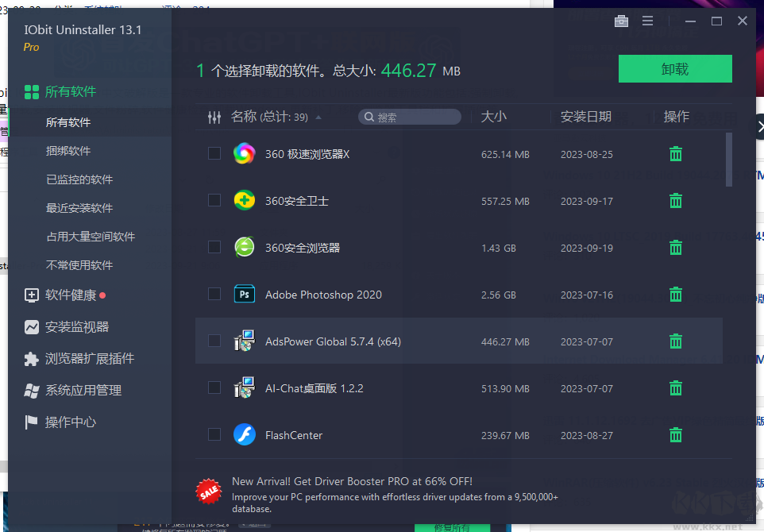Click the AI-Chat桌面版 installer icon
Viewport: 764px width, 532px height.
click(244, 387)
